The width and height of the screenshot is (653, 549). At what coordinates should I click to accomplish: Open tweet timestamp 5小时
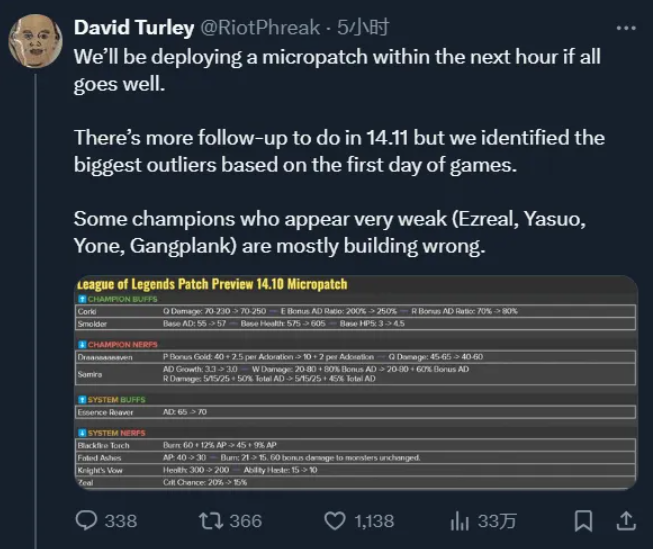point(363,27)
